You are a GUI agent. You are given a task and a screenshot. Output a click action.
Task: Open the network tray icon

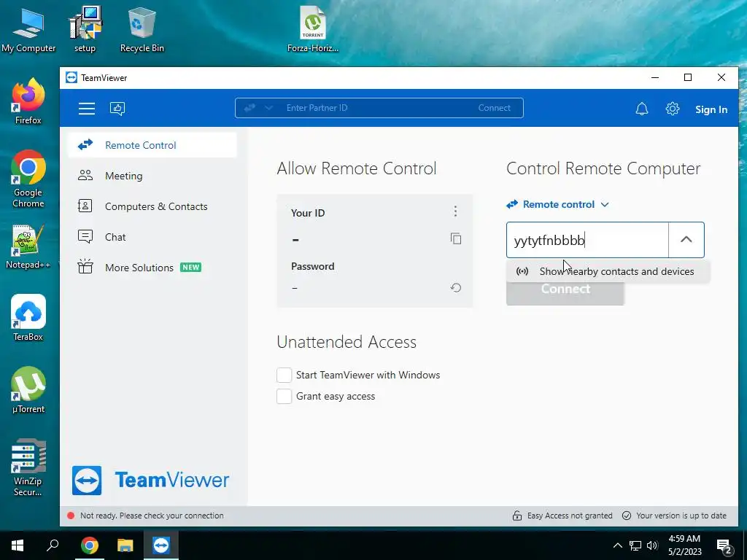click(x=635, y=545)
